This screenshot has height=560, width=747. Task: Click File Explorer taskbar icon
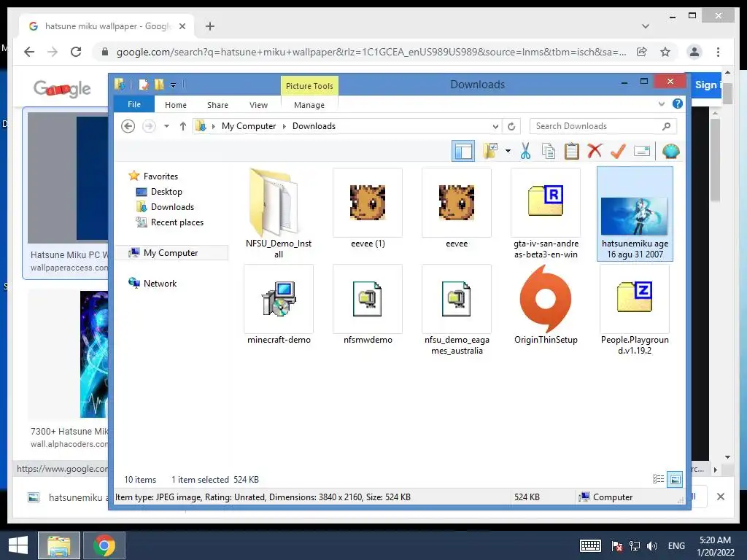coord(58,545)
